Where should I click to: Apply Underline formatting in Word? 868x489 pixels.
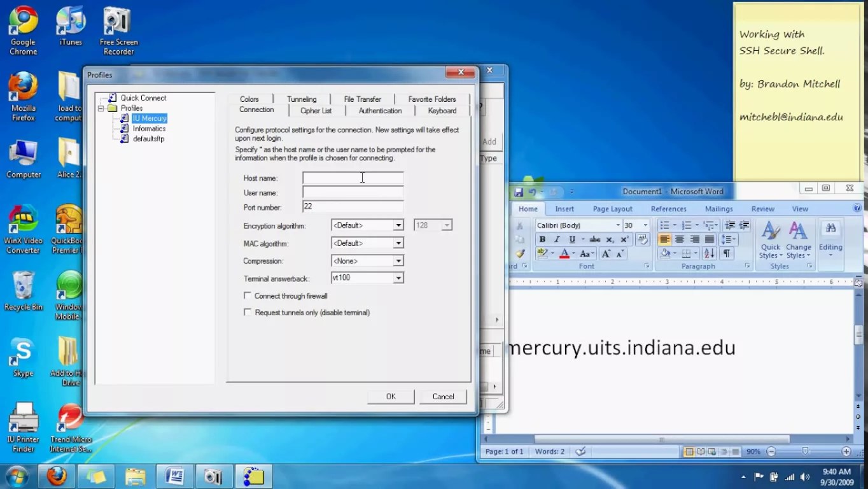pos(572,239)
